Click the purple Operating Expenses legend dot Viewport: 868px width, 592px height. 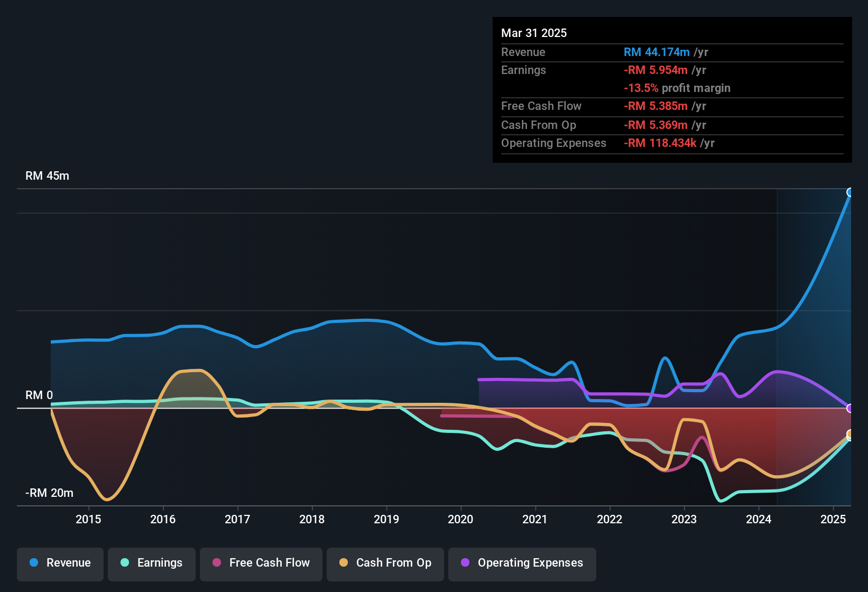(x=465, y=562)
